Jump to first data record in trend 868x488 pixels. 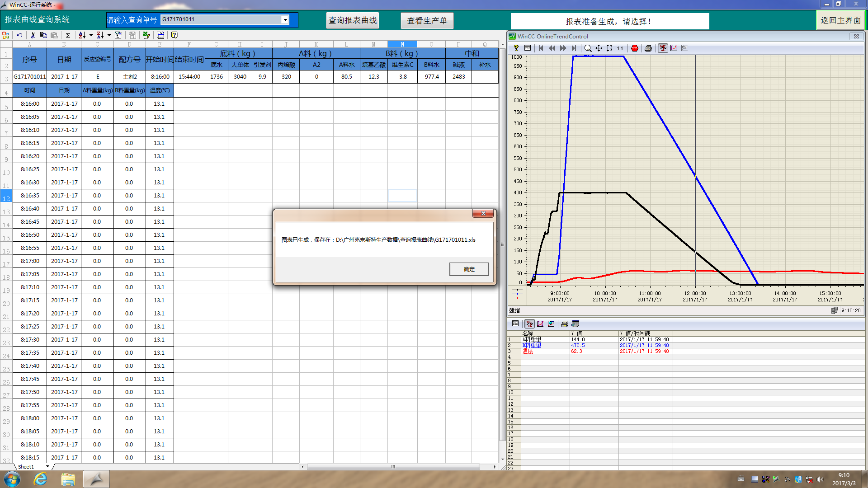pos(541,48)
